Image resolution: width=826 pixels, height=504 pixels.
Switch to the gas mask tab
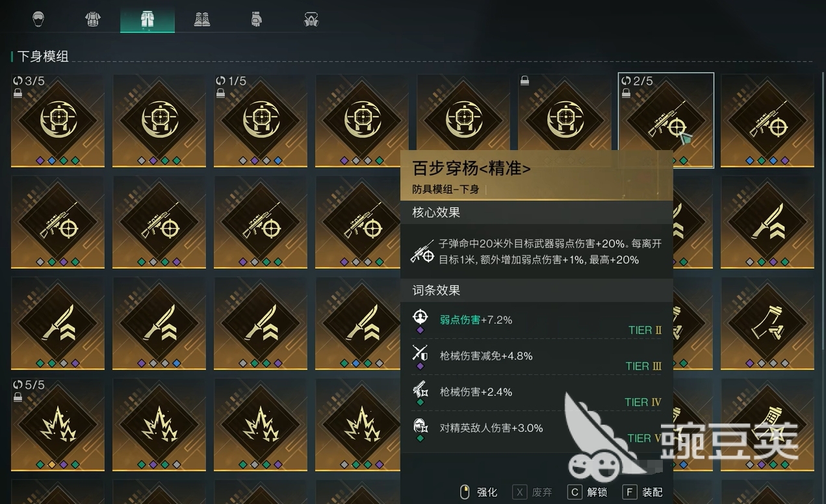coord(311,19)
